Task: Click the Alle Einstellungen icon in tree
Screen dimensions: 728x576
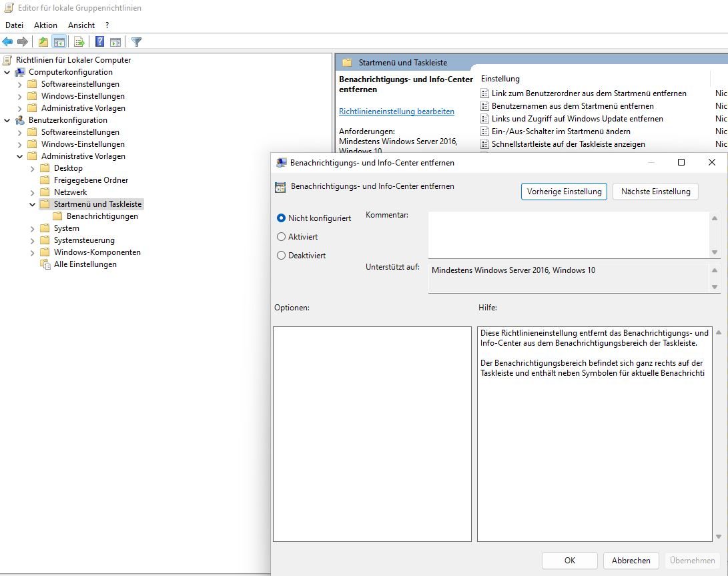Action: pyautogui.click(x=45, y=264)
